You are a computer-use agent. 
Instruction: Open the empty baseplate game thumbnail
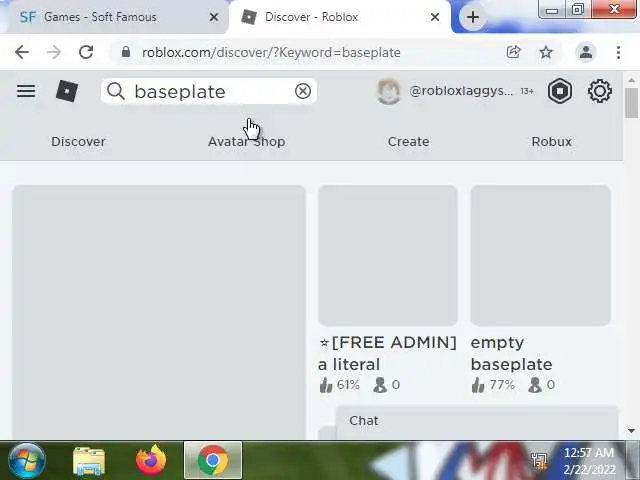click(540, 256)
